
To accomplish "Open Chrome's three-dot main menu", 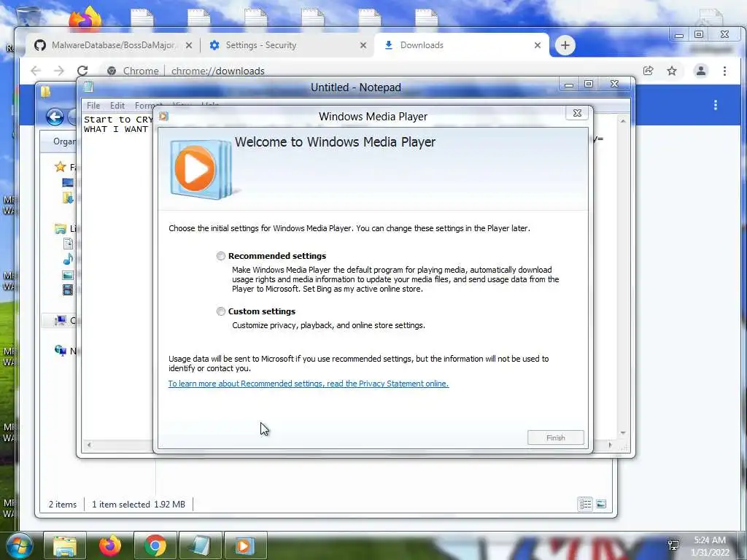I will pos(724,71).
